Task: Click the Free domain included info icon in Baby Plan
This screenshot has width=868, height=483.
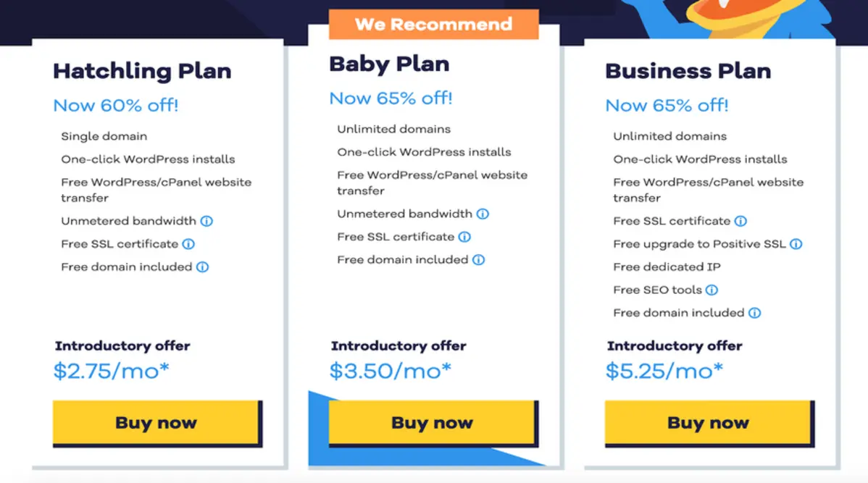Action: tap(479, 259)
